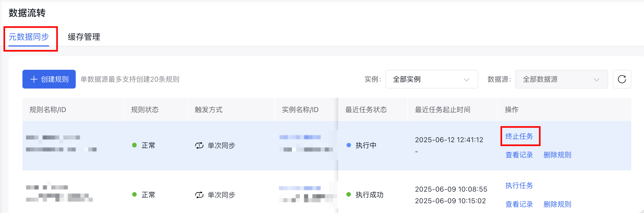Click 执行任务 link in second row
644x213 pixels.
pos(519,186)
